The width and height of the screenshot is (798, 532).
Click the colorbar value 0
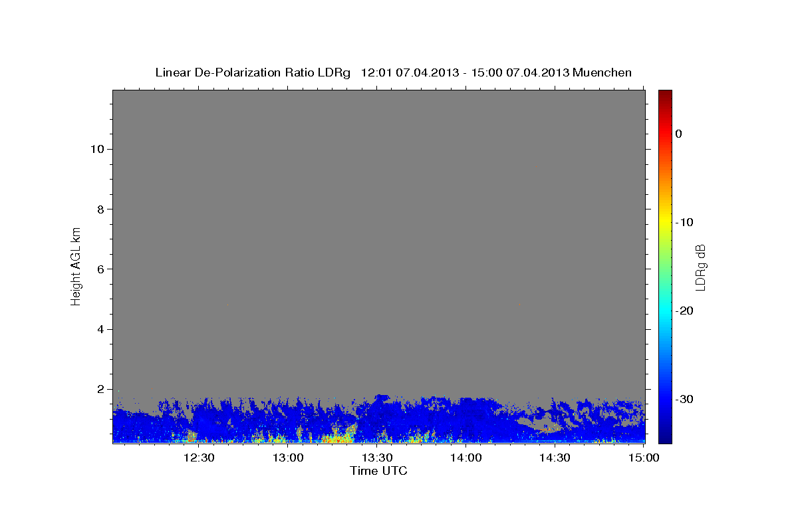point(678,134)
